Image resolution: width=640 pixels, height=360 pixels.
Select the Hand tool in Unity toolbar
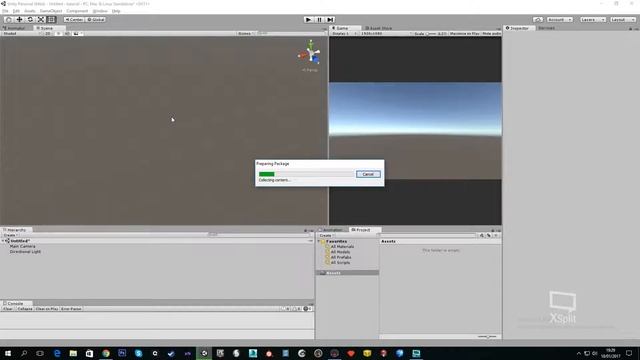(x=8, y=20)
